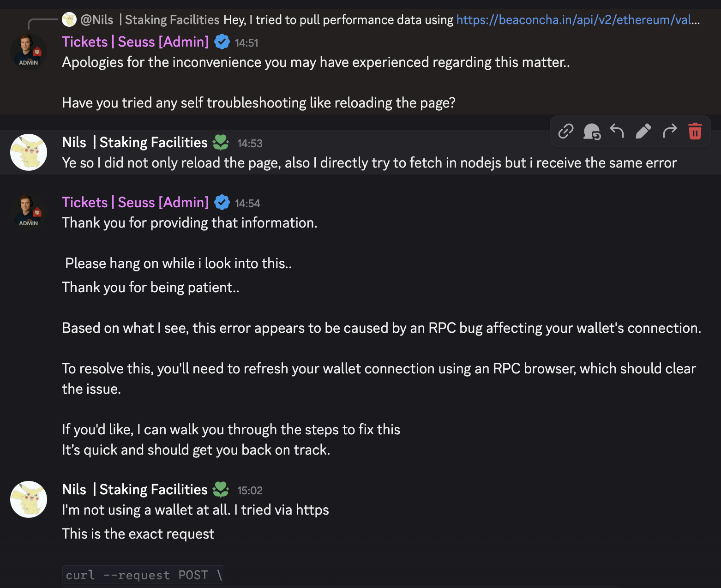This screenshot has width=721, height=588.
Task: Click the speech bubble with circular arrow icon
Action: 591,132
